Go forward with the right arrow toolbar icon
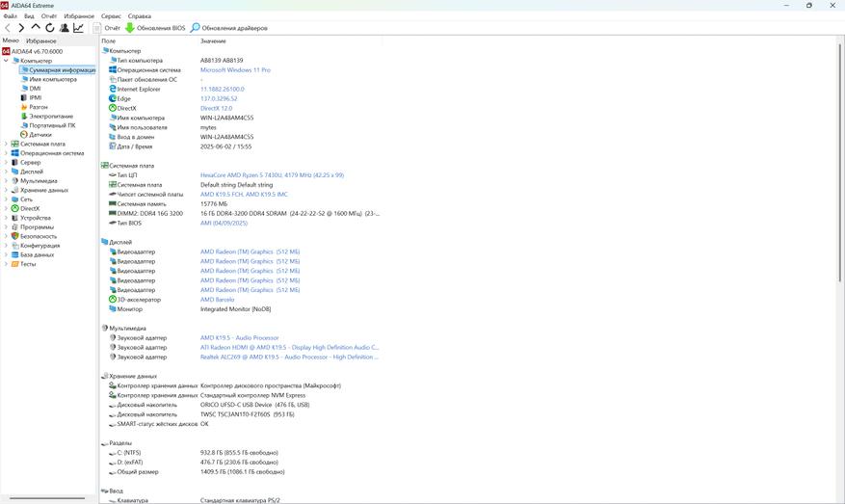 (21, 28)
